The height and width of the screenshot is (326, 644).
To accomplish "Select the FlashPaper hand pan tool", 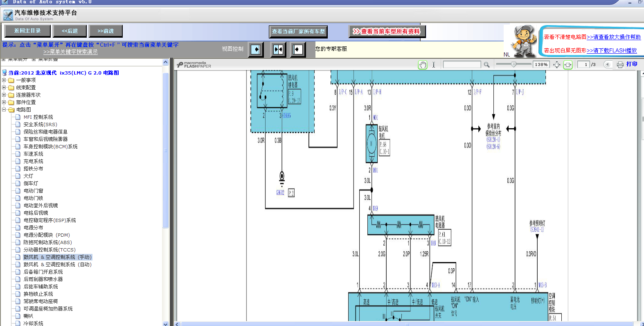I will [423, 65].
